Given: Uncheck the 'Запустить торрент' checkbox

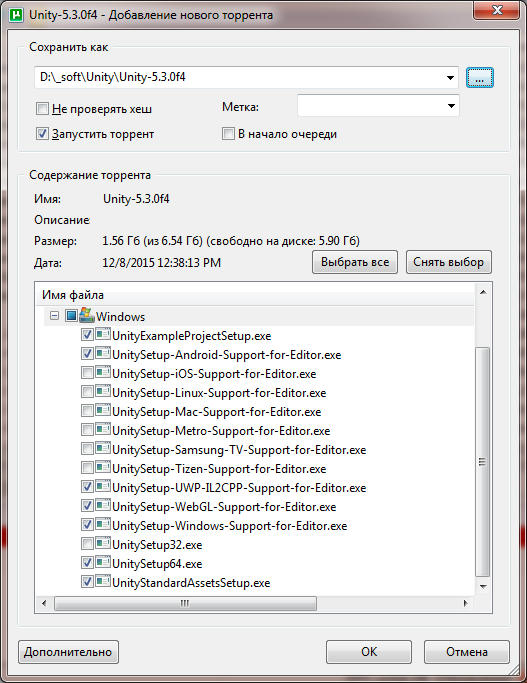Looking at the screenshot, I should click(42, 133).
